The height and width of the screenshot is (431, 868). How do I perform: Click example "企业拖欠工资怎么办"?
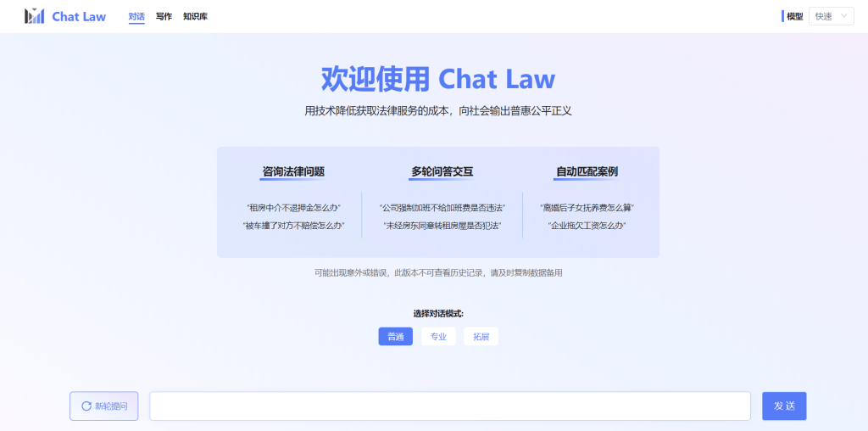[x=587, y=226]
